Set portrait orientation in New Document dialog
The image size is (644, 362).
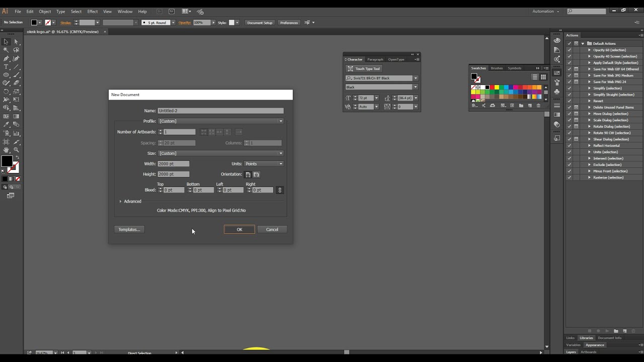pyautogui.click(x=248, y=174)
